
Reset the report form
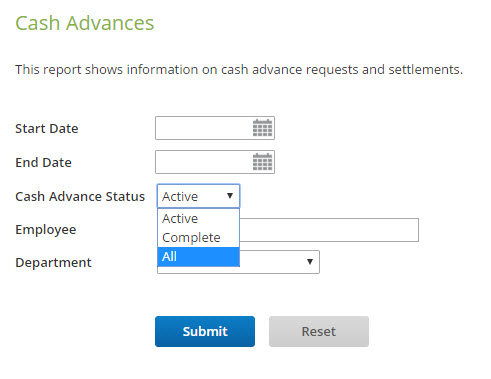pos(319,331)
